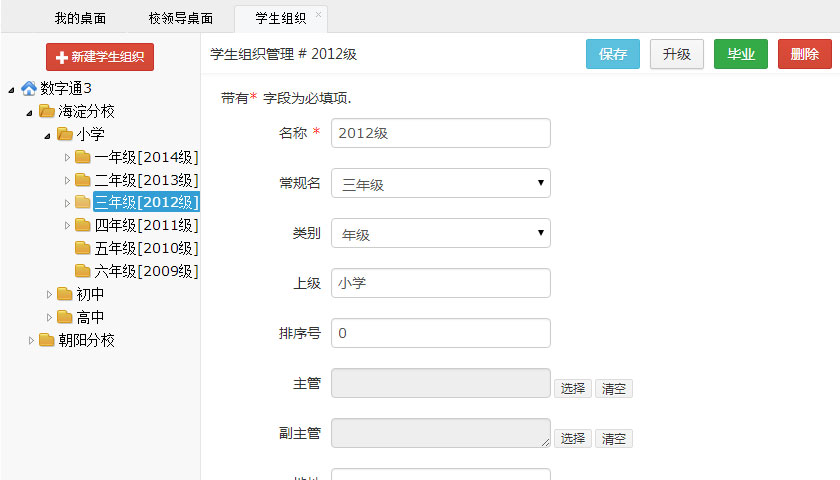Screen dimensions: 840x480
Task: Expand the 初中 tree node
Action: 49,294
